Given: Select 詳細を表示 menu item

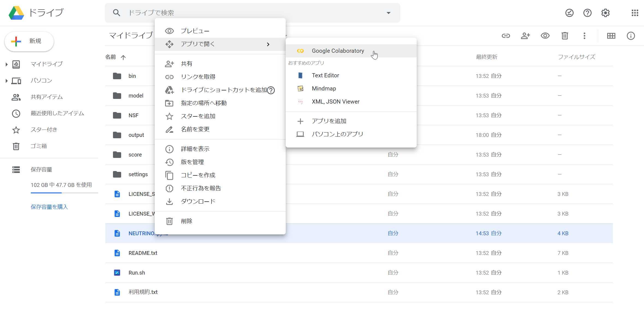Looking at the screenshot, I should tap(220, 149).
